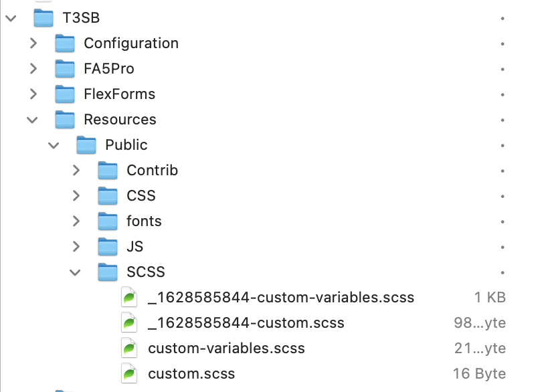Select the custom.scss file name
Image resolution: width=546 pixels, height=392 pixels.
point(191,373)
